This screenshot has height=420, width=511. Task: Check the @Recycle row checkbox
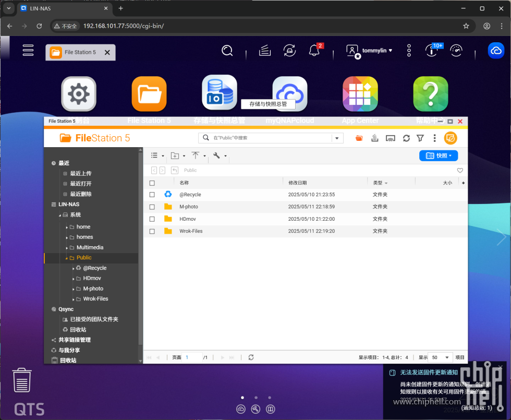point(152,195)
